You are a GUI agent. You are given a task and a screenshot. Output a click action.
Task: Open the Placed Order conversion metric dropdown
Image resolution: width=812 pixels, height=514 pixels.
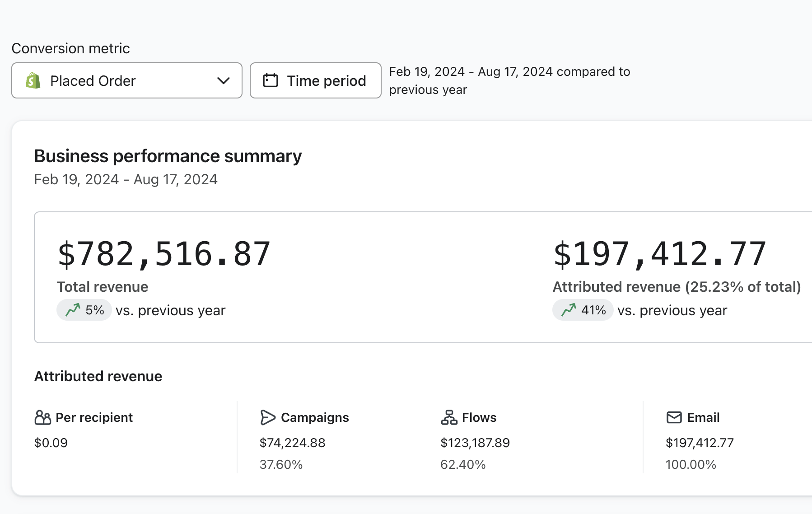(126, 80)
